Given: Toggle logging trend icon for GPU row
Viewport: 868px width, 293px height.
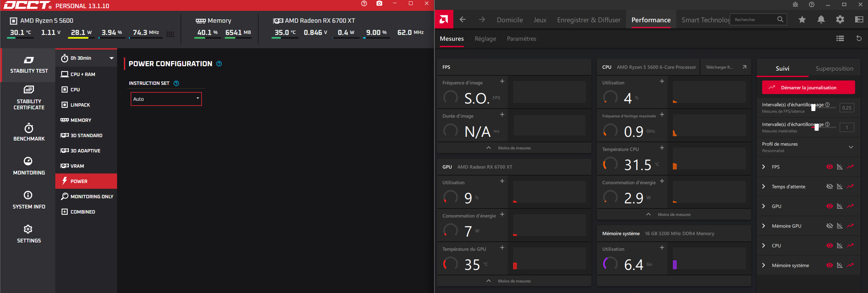Looking at the screenshot, I should tap(850, 206).
